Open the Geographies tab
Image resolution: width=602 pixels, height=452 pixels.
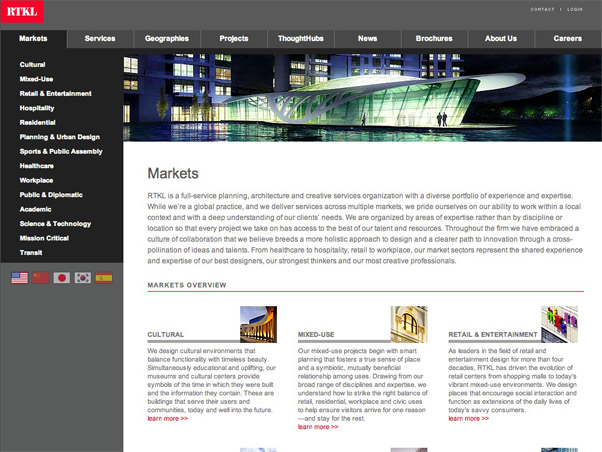pyautogui.click(x=167, y=39)
